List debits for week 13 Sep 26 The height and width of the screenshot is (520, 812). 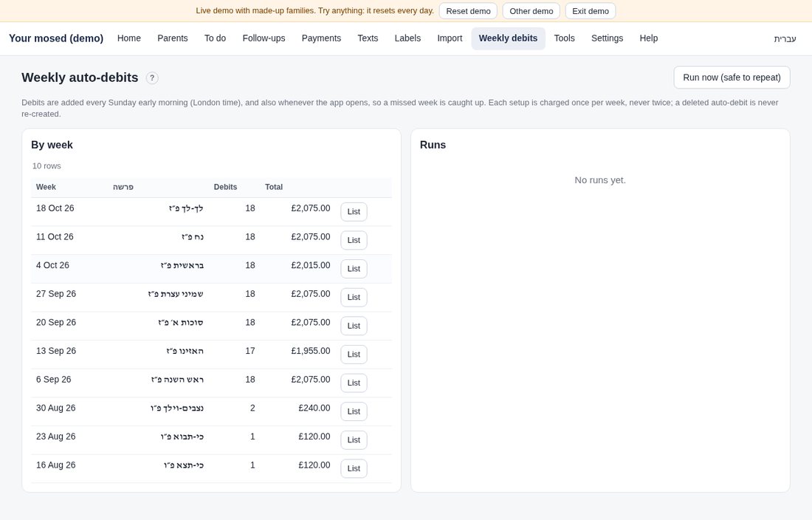354,355
